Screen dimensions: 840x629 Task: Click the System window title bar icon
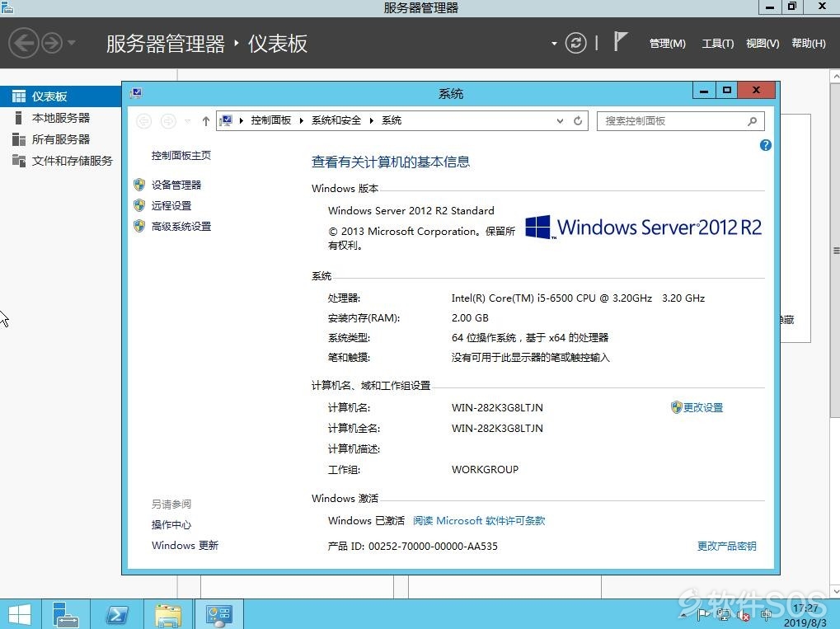click(136, 93)
